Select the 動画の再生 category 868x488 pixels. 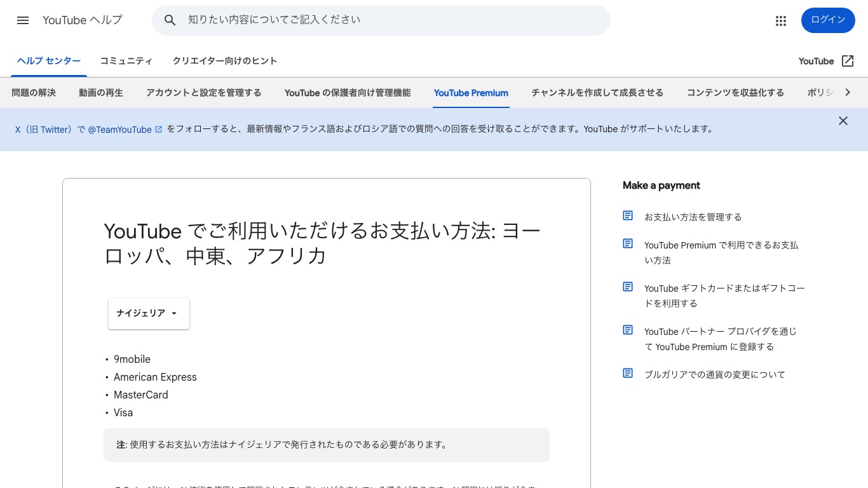coord(101,93)
